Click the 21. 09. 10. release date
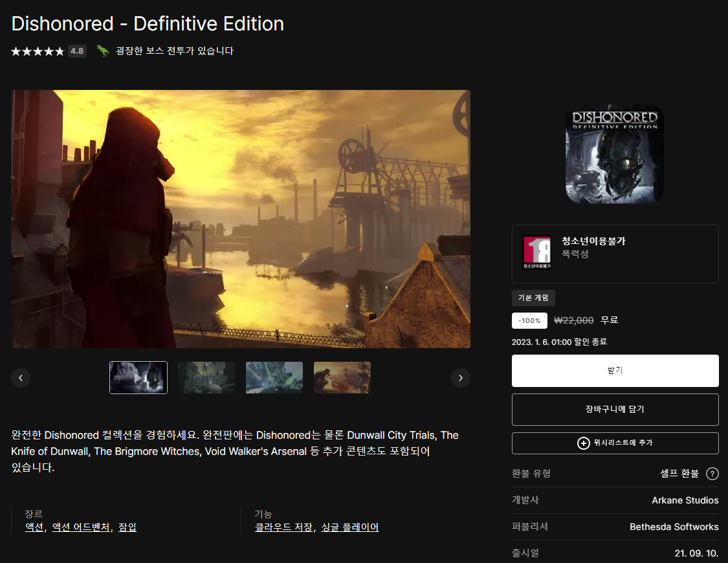The height and width of the screenshot is (563, 728). [x=696, y=553]
